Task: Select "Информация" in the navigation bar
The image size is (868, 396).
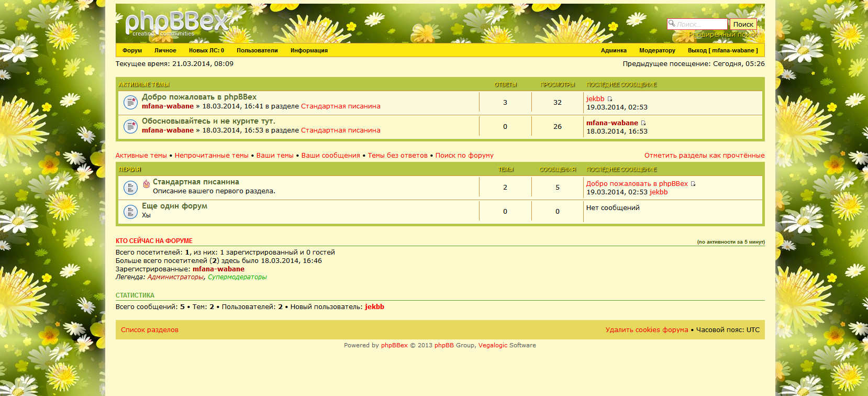Action: pyautogui.click(x=309, y=50)
